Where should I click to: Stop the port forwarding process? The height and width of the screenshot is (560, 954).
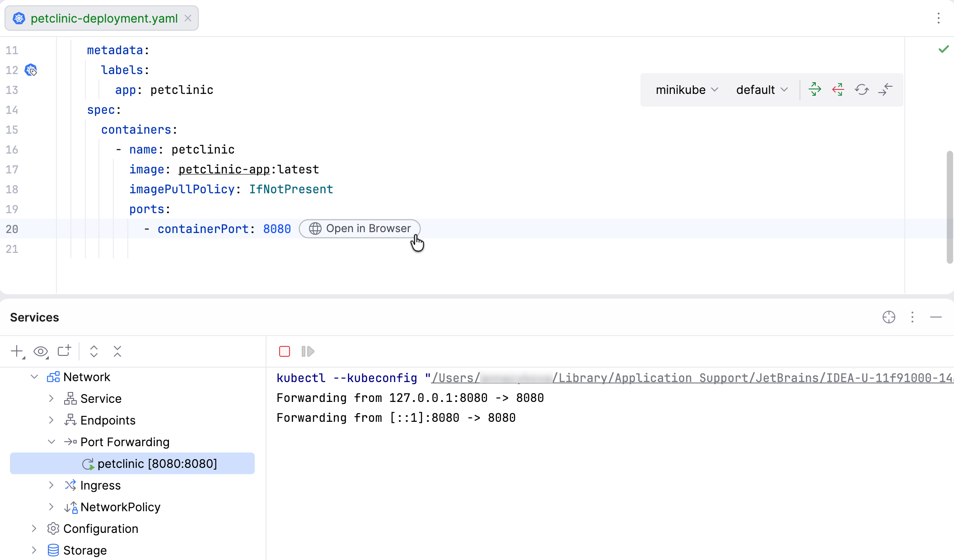point(285,351)
